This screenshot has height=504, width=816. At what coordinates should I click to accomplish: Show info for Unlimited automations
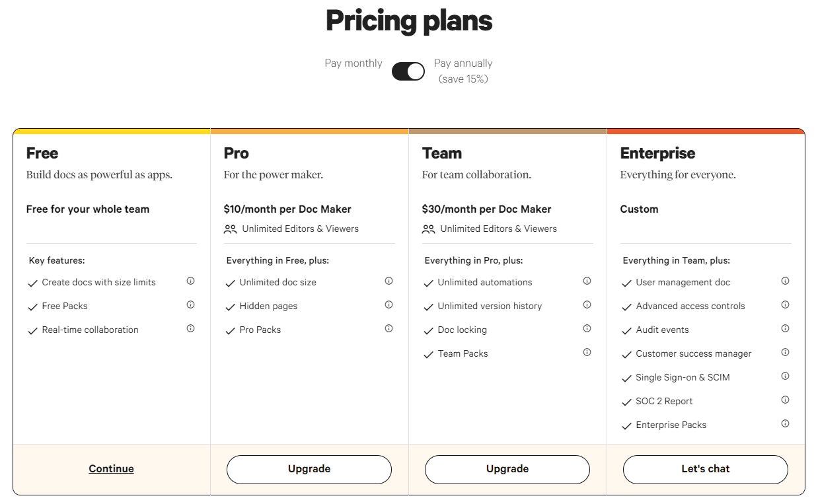coord(587,281)
